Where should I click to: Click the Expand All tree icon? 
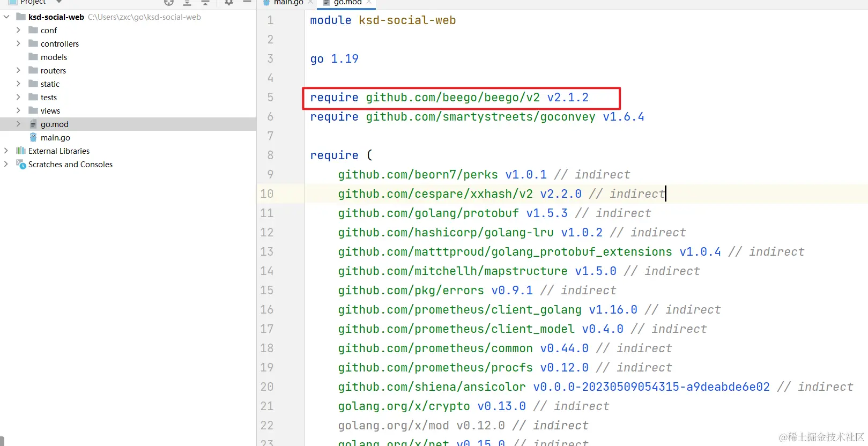click(187, 2)
